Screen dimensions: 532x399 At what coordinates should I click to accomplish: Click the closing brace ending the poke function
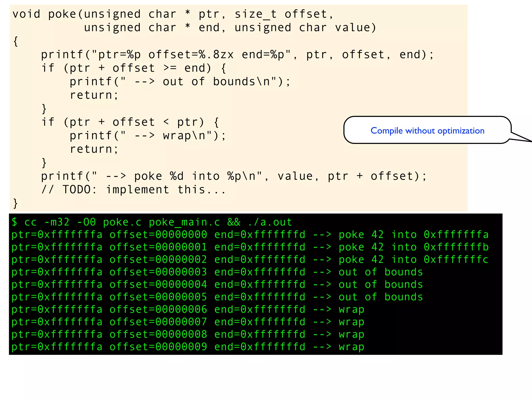click(x=16, y=203)
